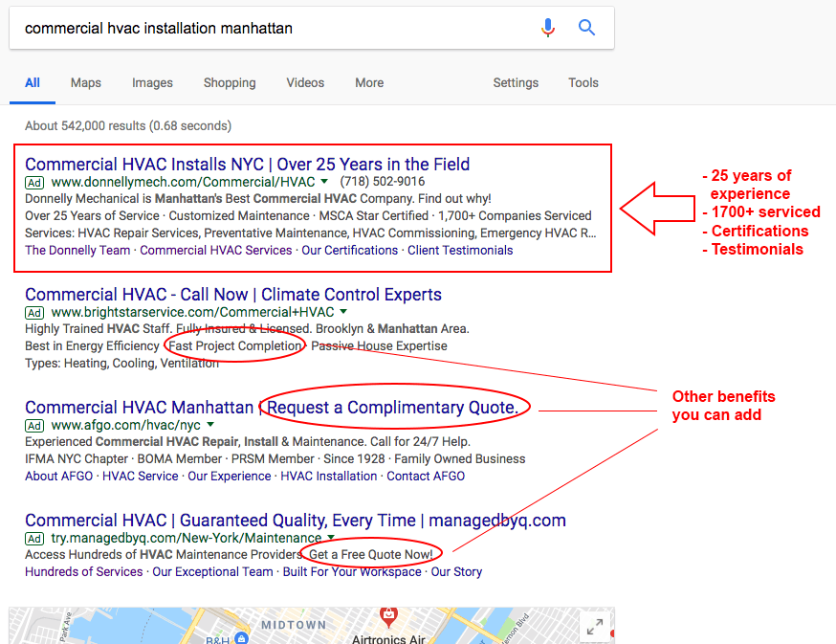
Task: Open search Settings
Action: (x=516, y=82)
